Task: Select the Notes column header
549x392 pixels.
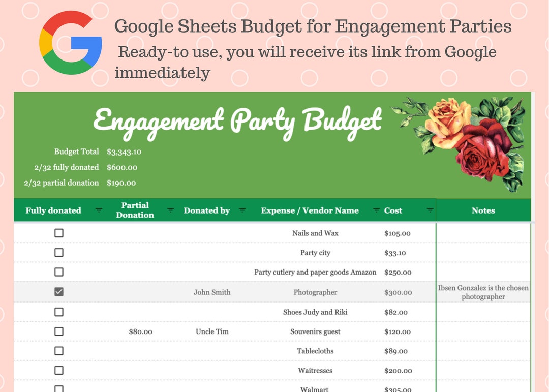Action: pyautogui.click(x=483, y=210)
